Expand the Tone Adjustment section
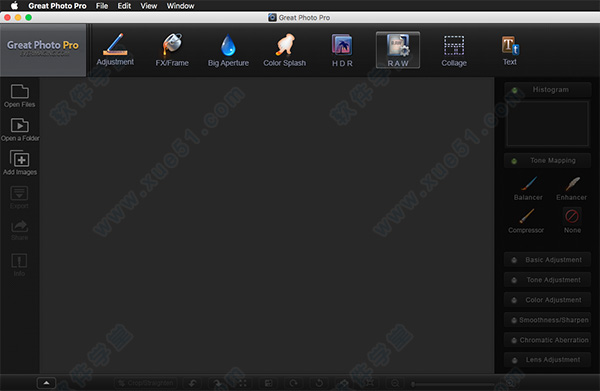This screenshot has width=600, height=391. coord(547,280)
